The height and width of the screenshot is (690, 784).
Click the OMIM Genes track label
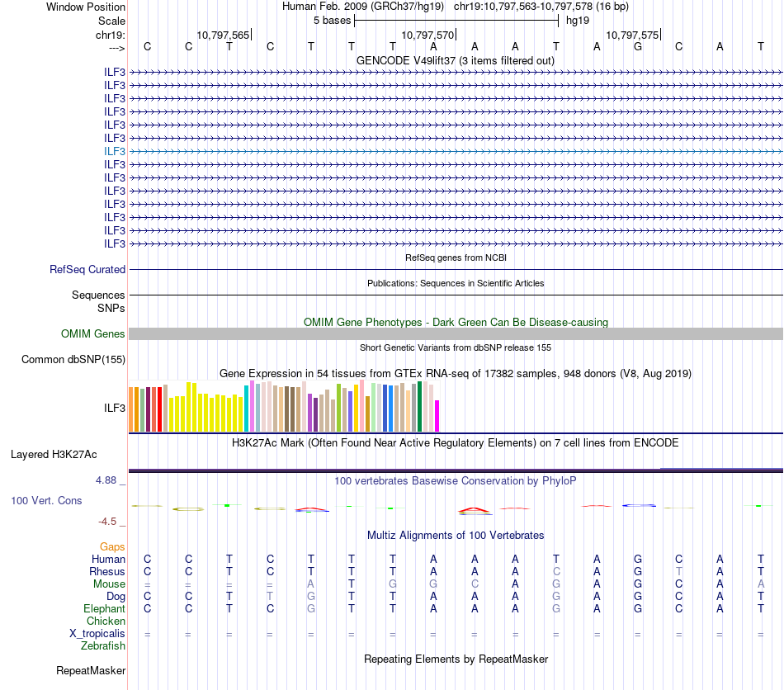93,334
